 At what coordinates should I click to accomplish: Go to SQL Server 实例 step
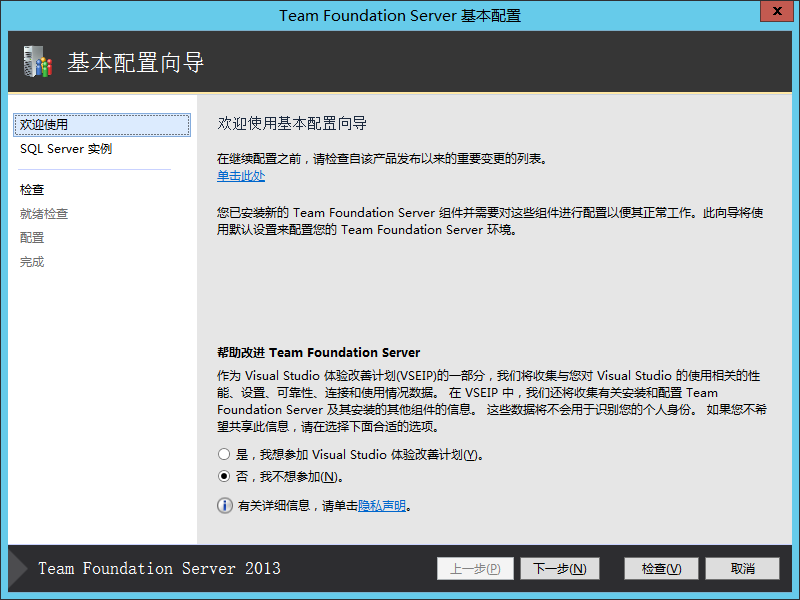tap(66, 149)
